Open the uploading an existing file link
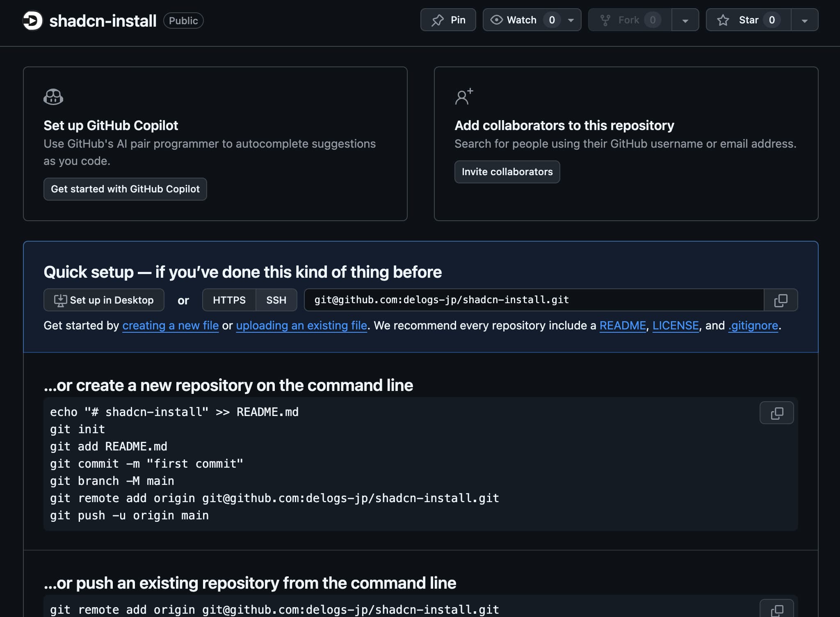 click(x=301, y=325)
